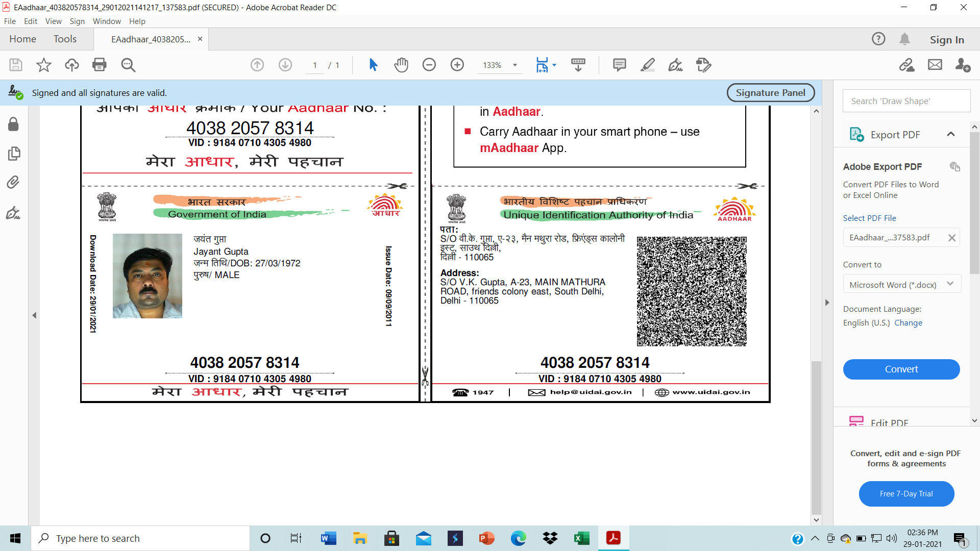Activate the Hand pan tool
This screenshot has height=551, width=980.
click(x=401, y=65)
